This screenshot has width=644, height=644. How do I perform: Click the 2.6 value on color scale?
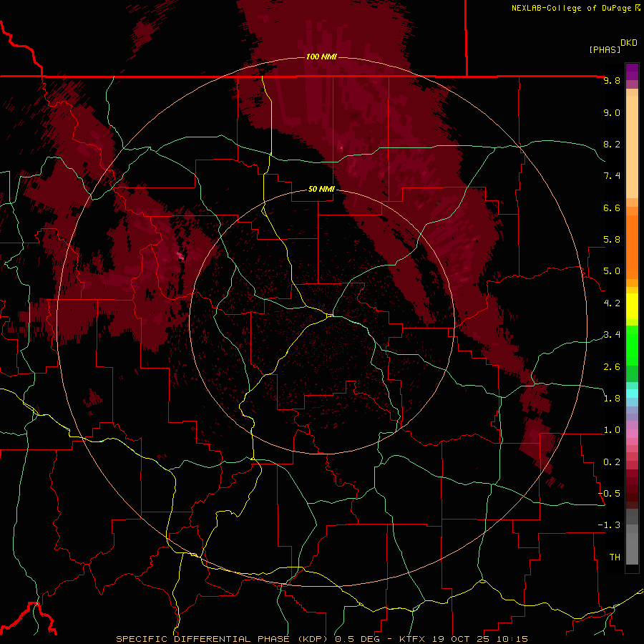(x=612, y=367)
